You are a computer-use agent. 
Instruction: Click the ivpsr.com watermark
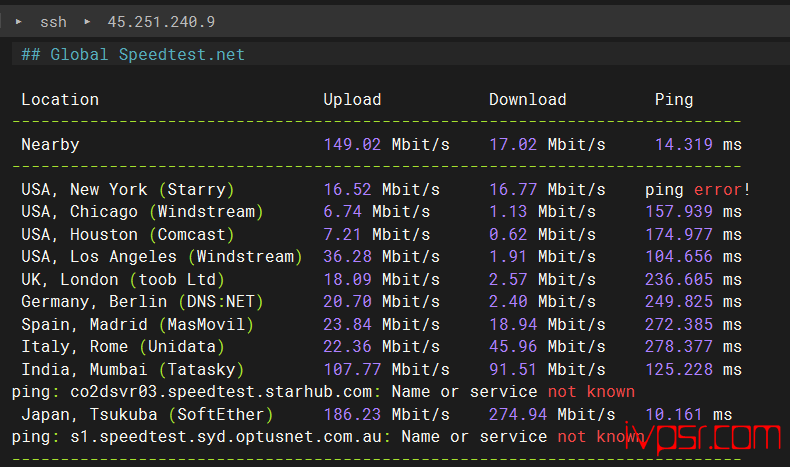coord(701,438)
